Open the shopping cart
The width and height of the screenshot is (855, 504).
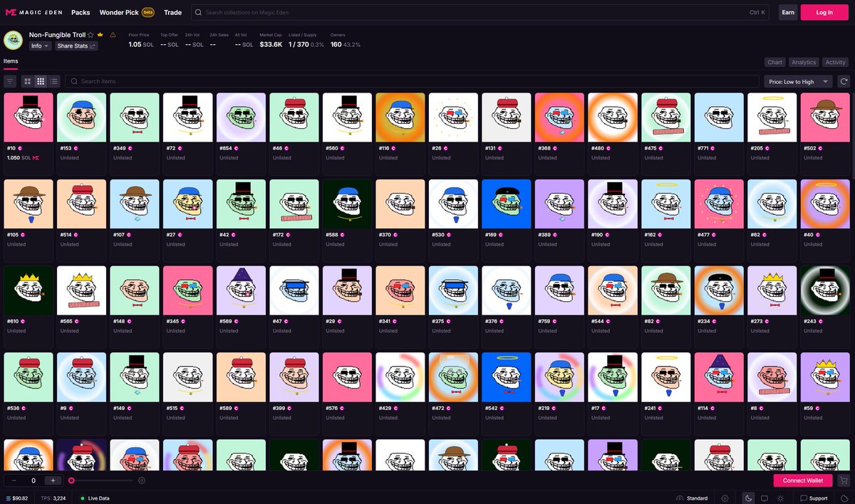[844, 481]
